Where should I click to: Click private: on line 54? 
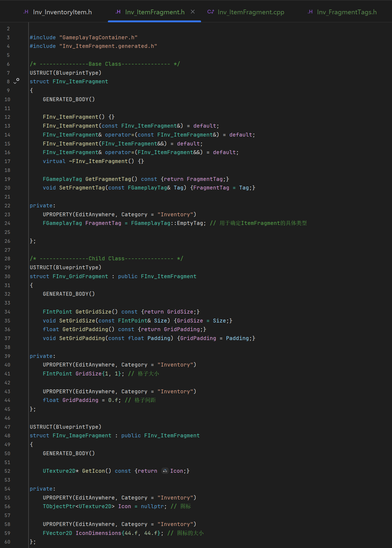tap(43, 489)
